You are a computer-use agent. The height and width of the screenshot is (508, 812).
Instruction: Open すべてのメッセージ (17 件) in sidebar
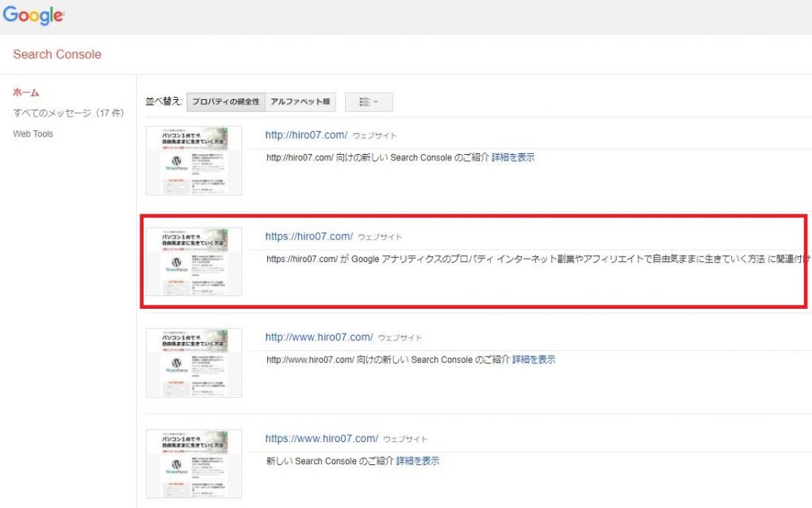tap(68, 113)
